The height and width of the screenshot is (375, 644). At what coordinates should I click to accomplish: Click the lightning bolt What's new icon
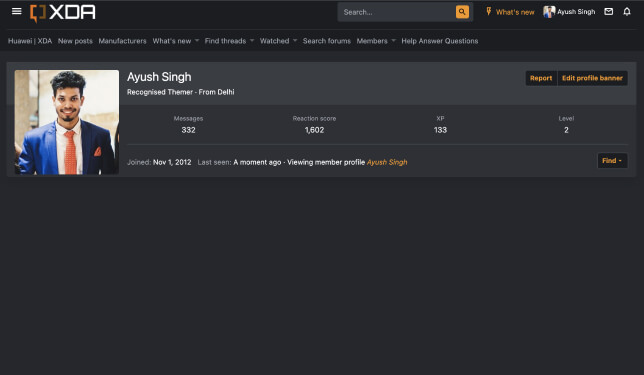pos(489,12)
